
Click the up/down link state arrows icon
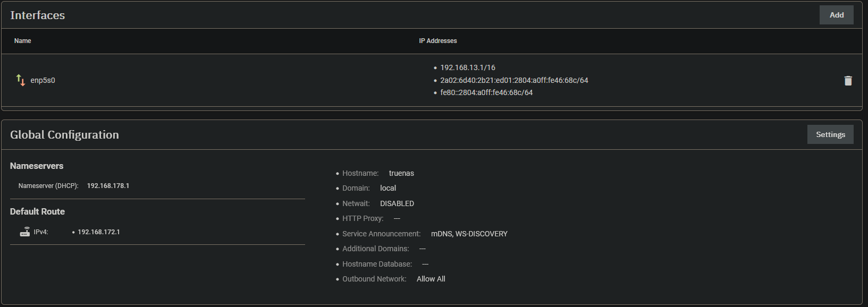pos(21,80)
